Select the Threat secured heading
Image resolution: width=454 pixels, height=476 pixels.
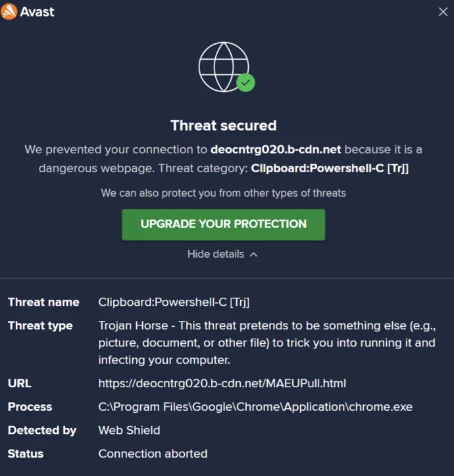(223, 126)
